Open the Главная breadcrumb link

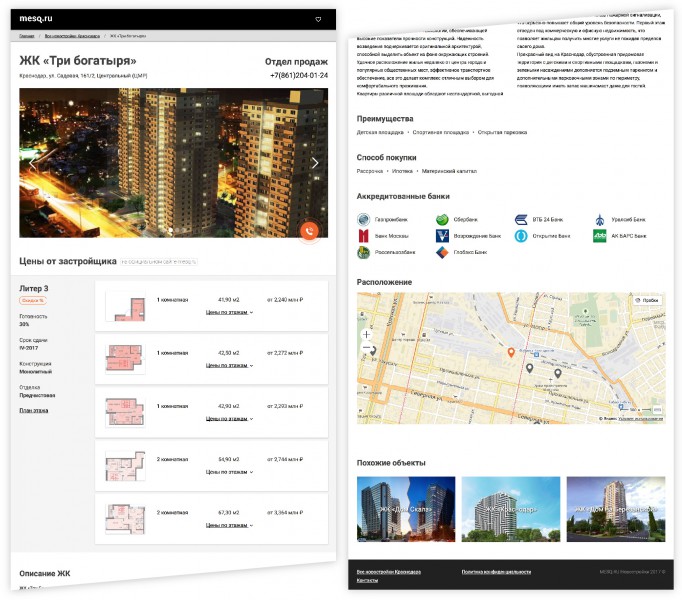click(x=27, y=36)
